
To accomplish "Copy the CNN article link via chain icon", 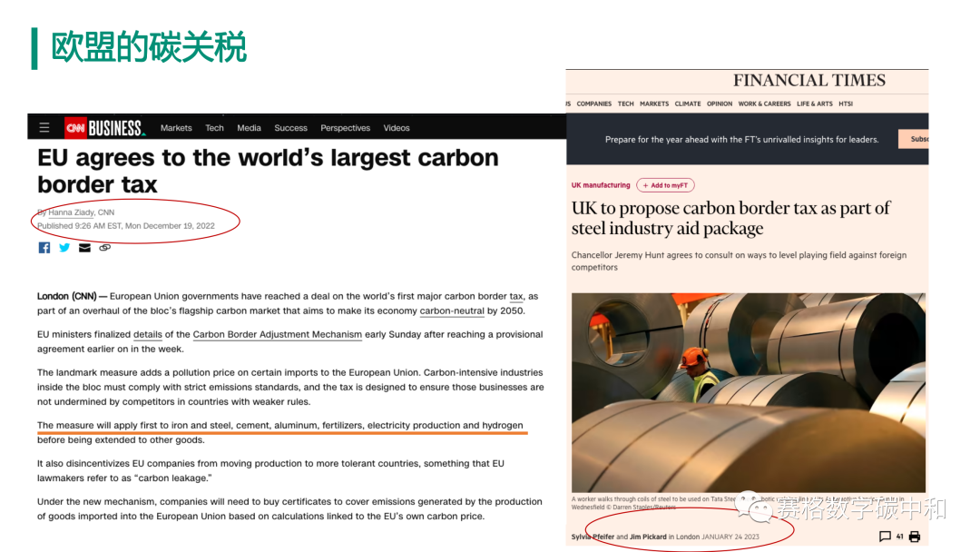I will pos(105,248).
